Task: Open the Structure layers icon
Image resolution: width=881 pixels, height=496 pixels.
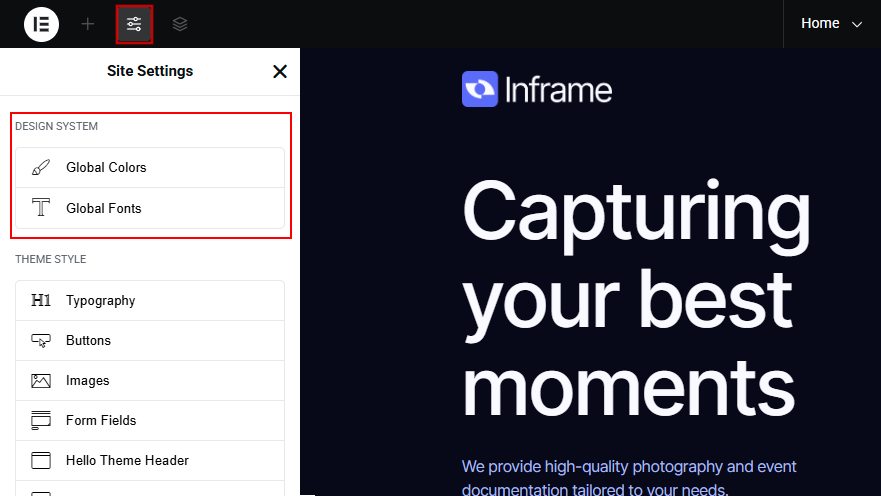Action: (180, 24)
